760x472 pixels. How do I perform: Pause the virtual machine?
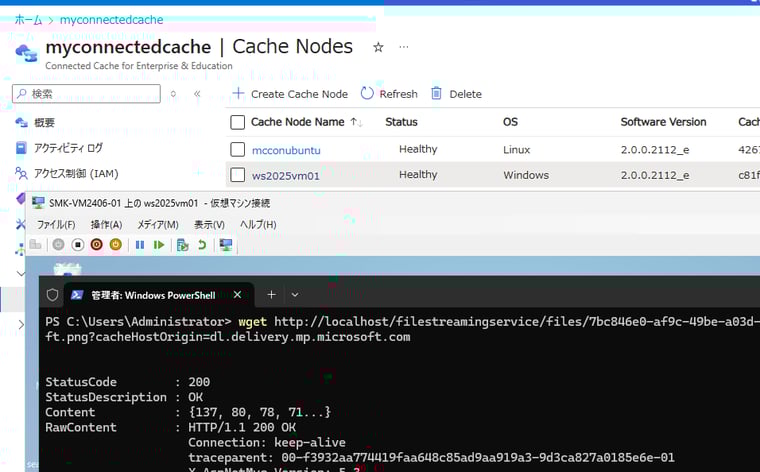point(140,245)
